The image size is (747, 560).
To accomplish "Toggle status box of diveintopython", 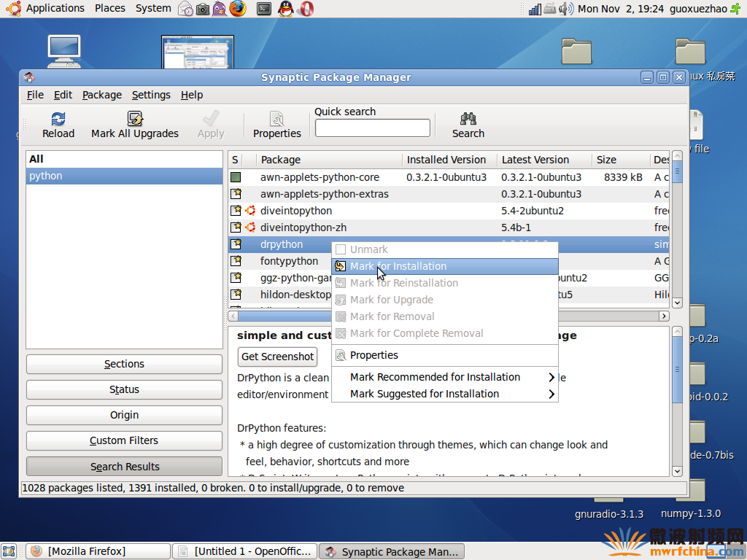I will point(236,211).
